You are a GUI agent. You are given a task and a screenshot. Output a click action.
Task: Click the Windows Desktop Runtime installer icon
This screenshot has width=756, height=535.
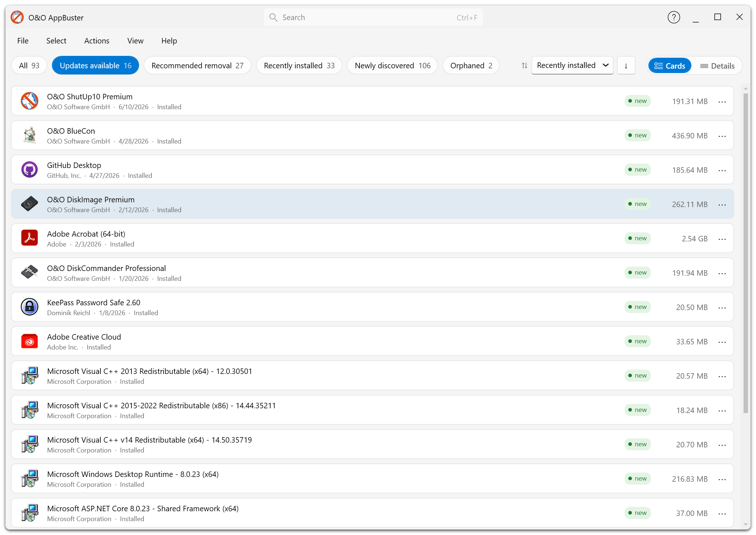pyautogui.click(x=30, y=479)
